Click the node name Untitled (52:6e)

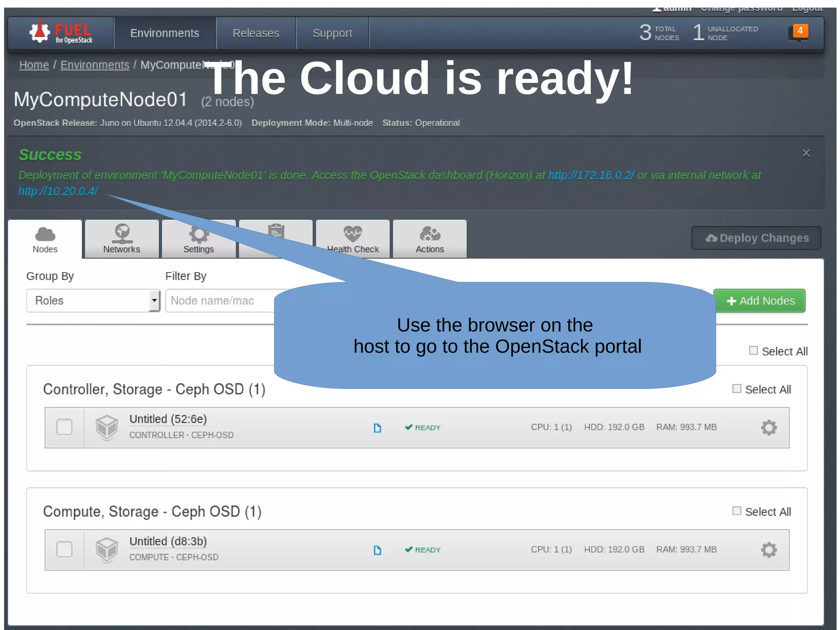pos(168,419)
